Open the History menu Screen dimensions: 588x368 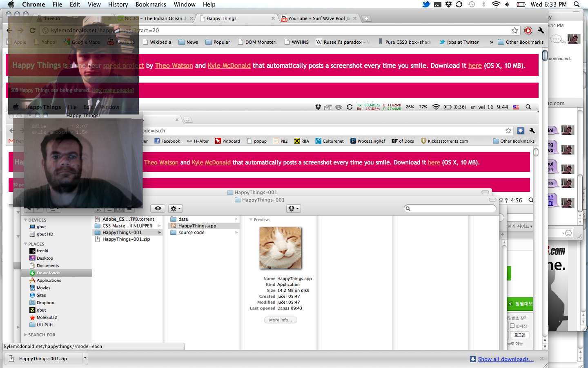[118, 4]
